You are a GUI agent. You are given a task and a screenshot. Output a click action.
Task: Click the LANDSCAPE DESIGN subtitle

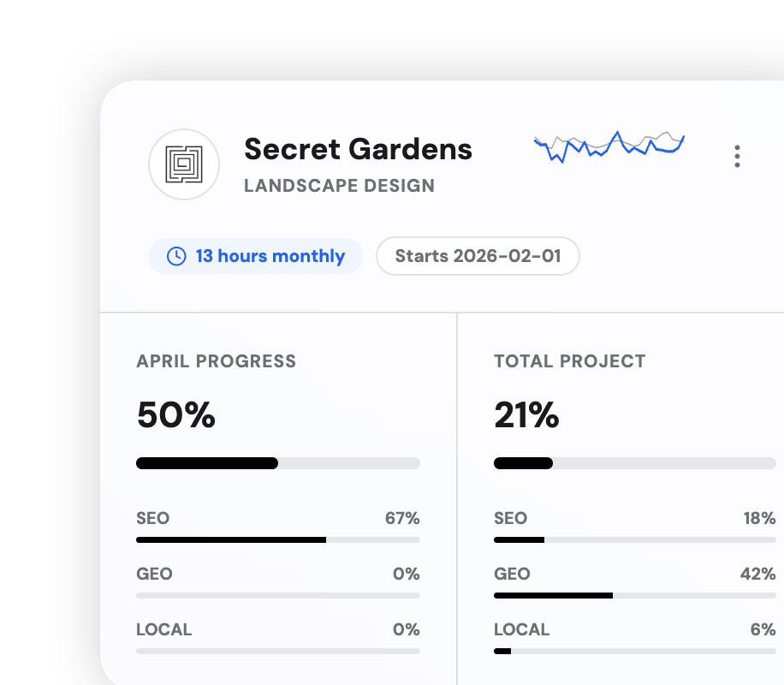click(339, 186)
